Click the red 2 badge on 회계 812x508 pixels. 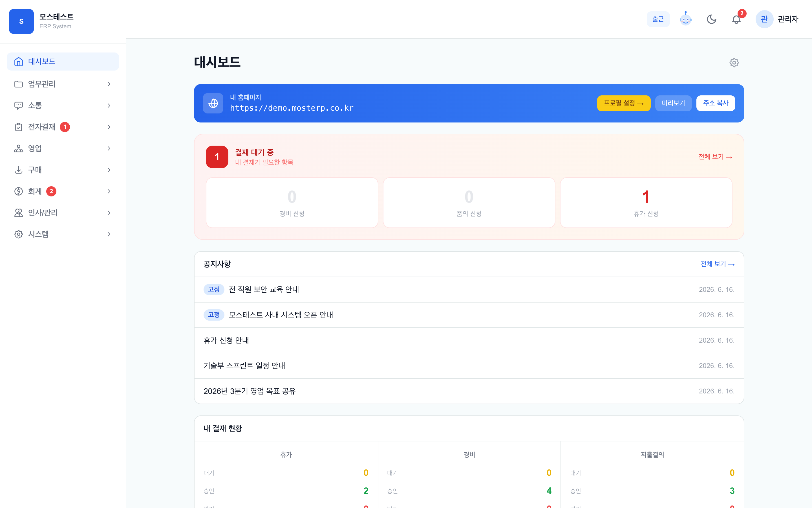pos(51,191)
